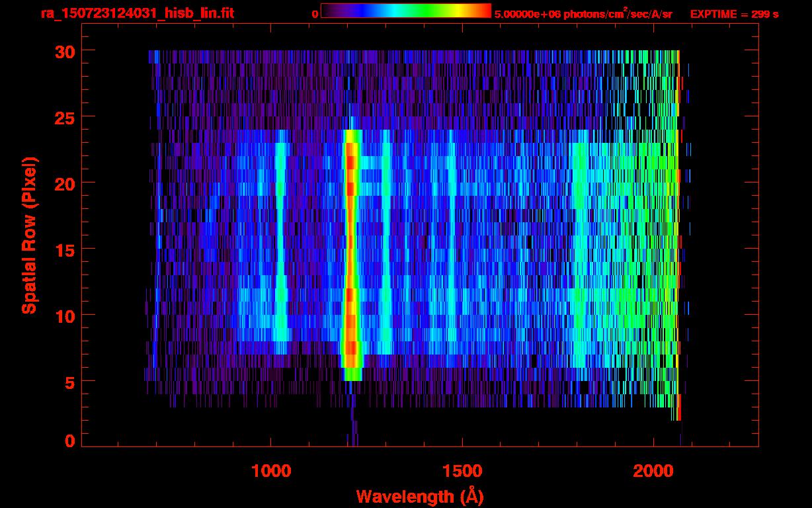Click the 0 spatial row tick label
The width and height of the screenshot is (812, 508).
click(x=70, y=441)
